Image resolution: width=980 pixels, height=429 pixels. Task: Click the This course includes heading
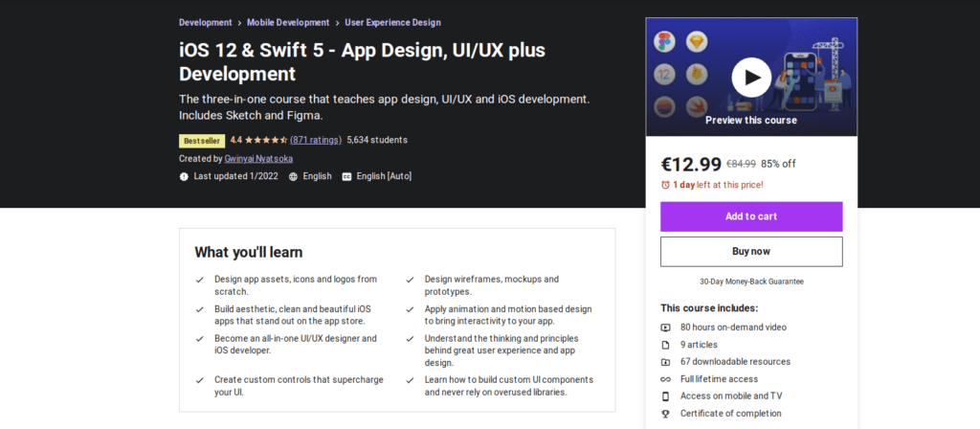tap(709, 307)
